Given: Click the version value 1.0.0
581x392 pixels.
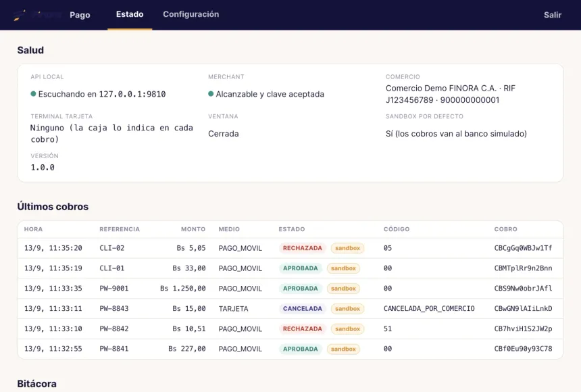Looking at the screenshot, I should point(43,168).
